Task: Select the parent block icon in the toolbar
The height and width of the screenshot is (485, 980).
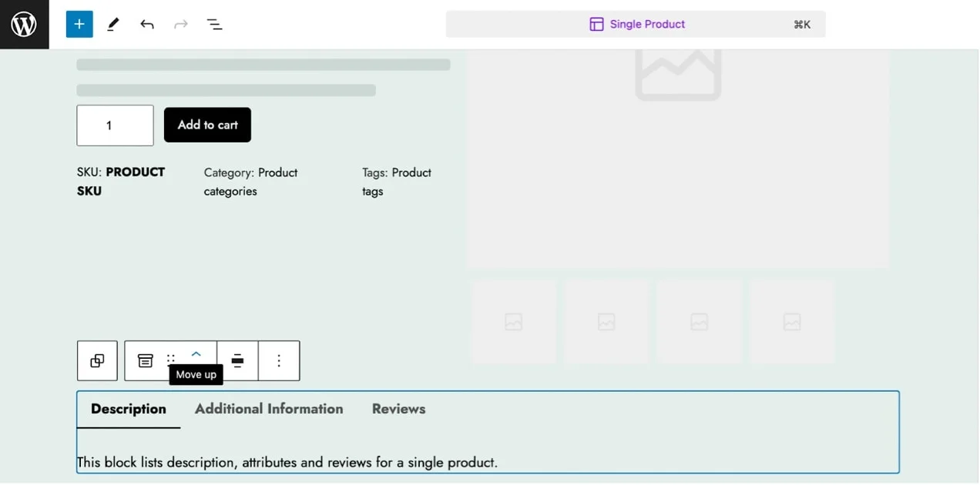Action: tap(97, 360)
